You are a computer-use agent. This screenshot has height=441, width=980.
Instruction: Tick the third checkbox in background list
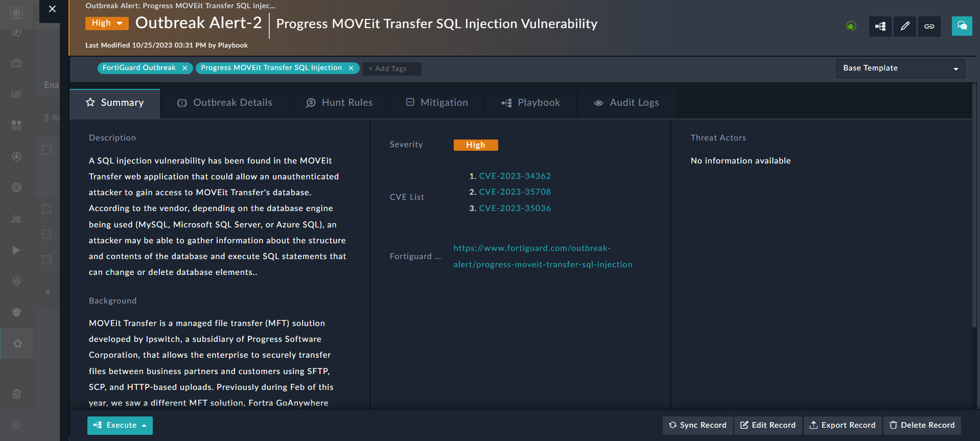pos(46,235)
